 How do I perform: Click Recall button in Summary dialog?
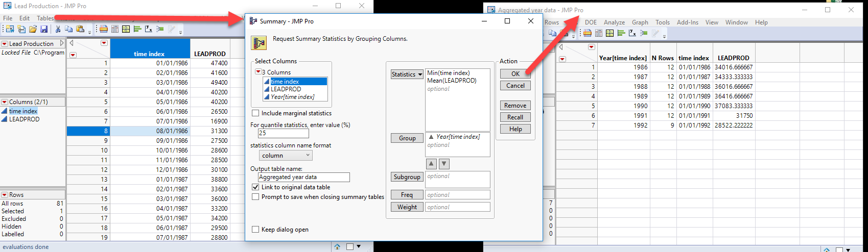[515, 117]
